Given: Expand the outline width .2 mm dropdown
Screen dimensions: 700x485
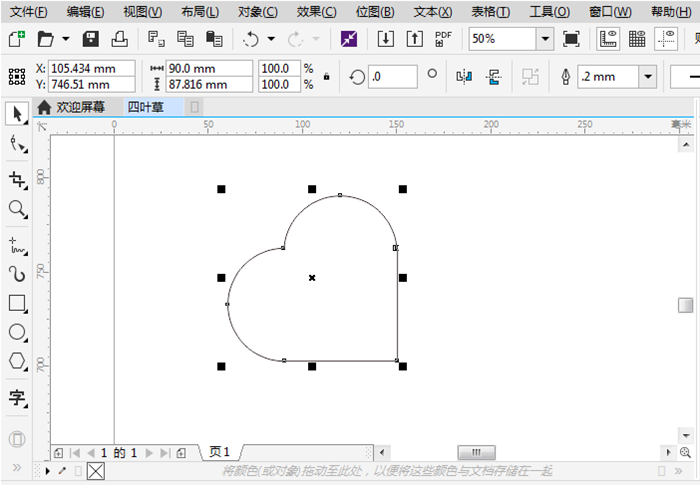Looking at the screenshot, I should pyautogui.click(x=647, y=77).
